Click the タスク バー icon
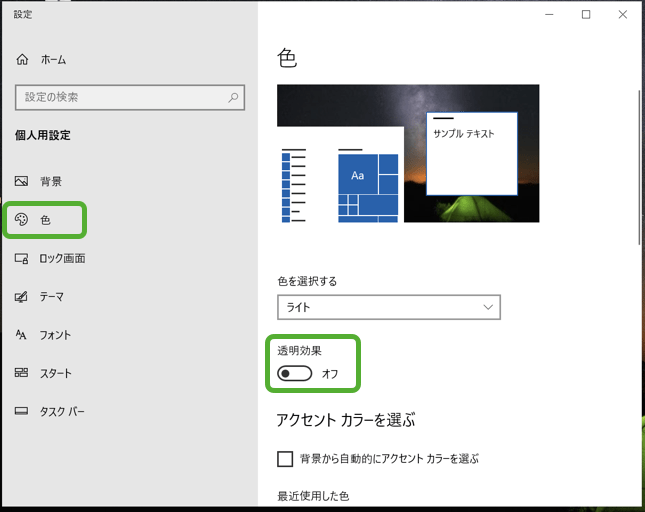The height and width of the screenshot is (512, 645). tap(21, 411)
